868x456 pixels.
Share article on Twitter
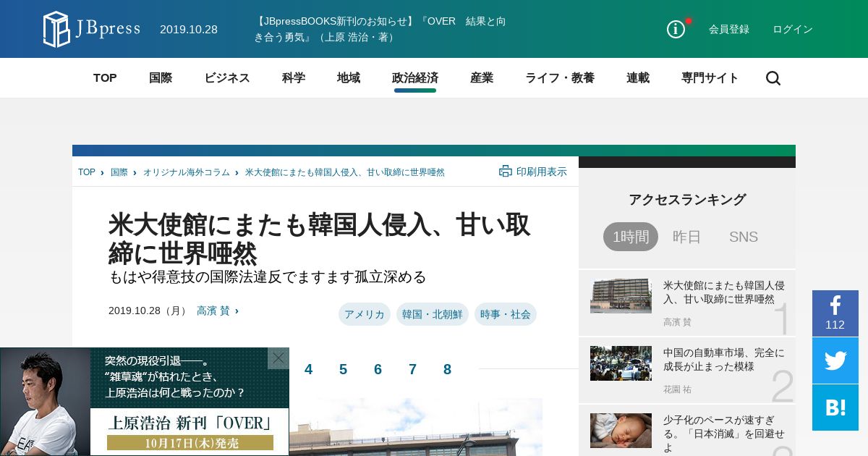coord(835,360)
